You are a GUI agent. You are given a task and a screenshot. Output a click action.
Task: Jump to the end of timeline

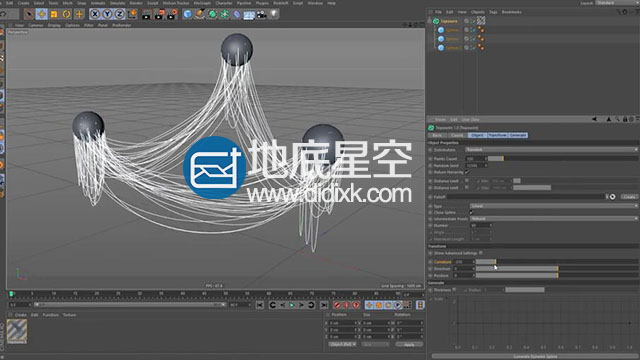pyautogui.click(x=324, y=305)
